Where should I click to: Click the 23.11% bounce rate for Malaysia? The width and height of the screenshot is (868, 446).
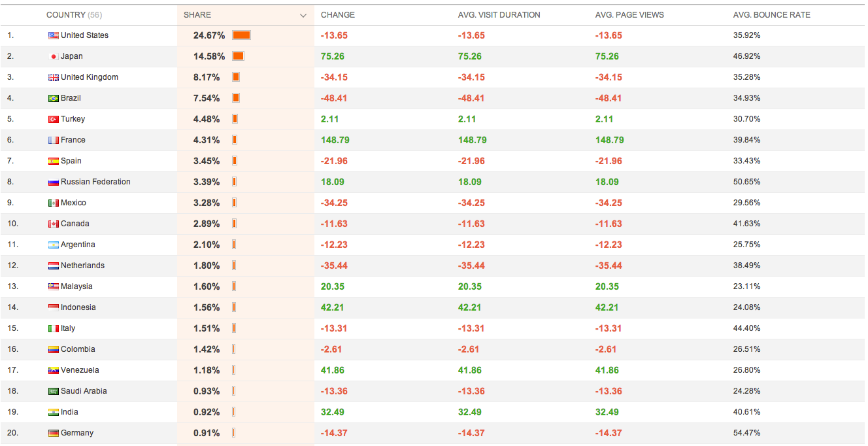[747, 286]
